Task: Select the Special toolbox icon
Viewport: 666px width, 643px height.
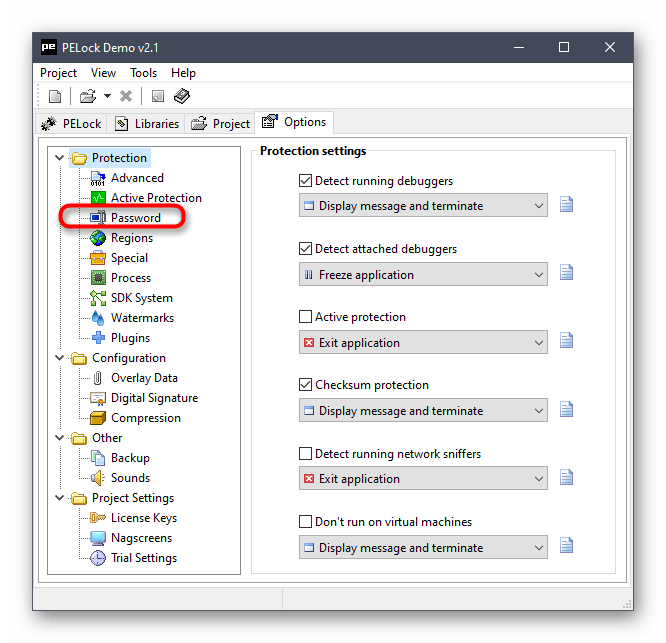Action: tap(98, 258)
